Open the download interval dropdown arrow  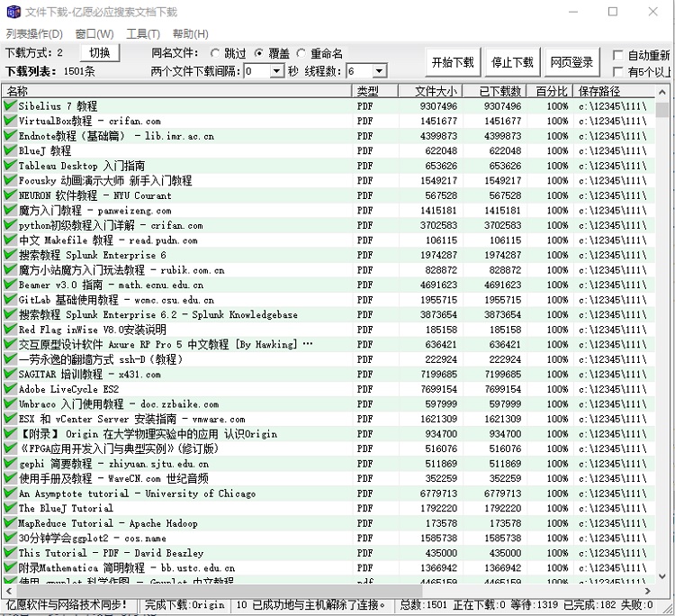click(x=277, y=70)
